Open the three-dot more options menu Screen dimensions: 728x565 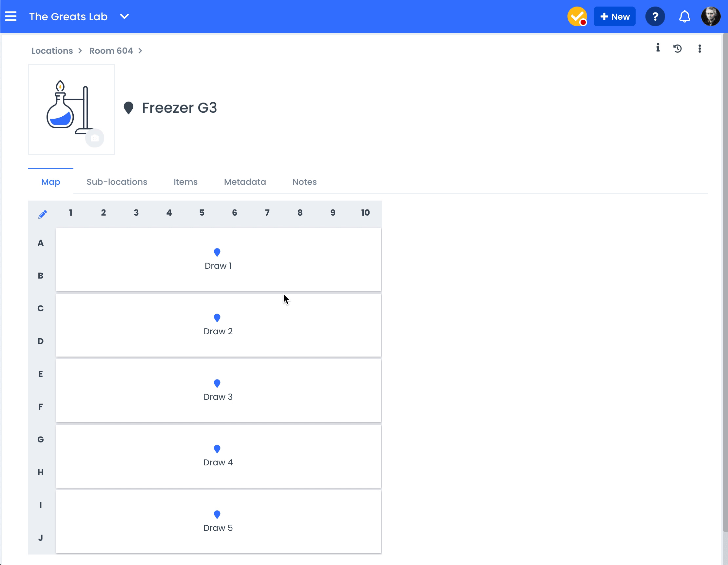coord(699,49)
